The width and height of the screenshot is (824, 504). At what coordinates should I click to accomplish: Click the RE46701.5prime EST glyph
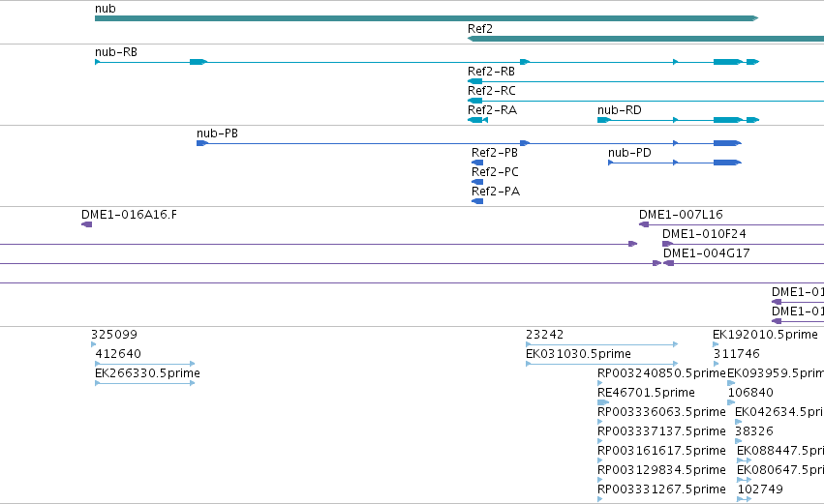tap(603, 402)
